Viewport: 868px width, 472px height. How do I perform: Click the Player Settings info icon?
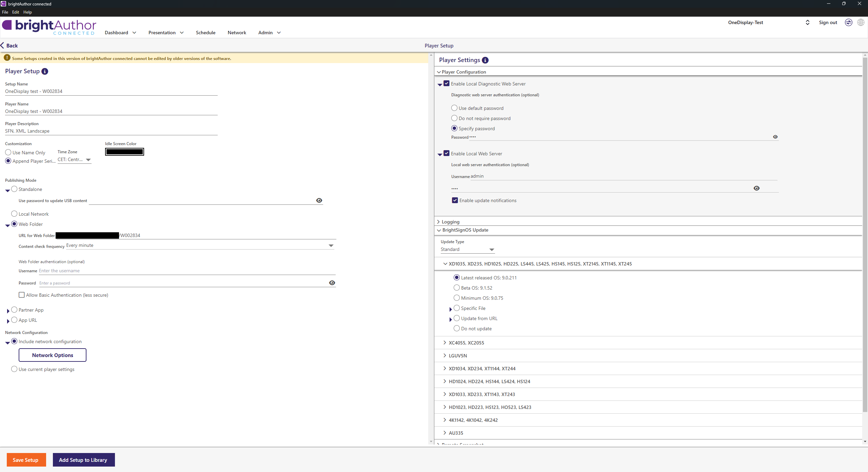point(485,60)
